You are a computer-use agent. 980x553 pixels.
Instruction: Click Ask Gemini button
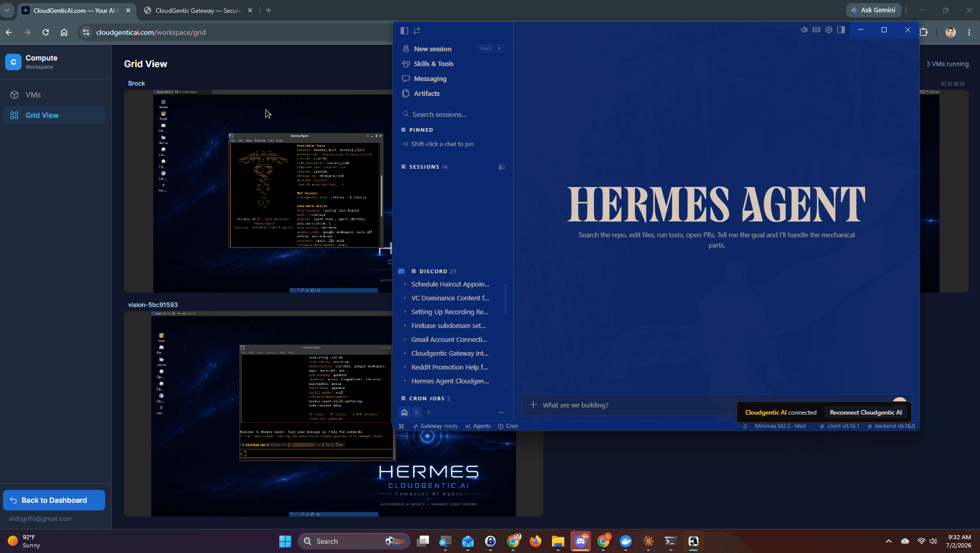click(873, 10)
